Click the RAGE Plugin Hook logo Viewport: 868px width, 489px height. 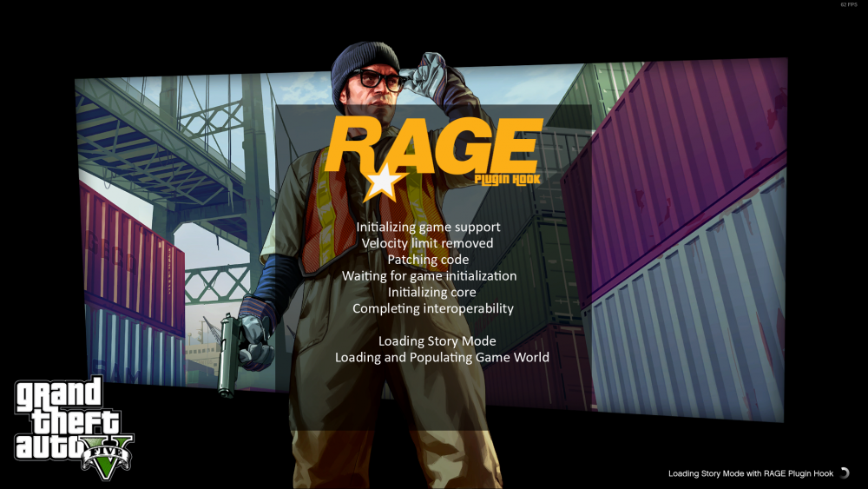433,158
